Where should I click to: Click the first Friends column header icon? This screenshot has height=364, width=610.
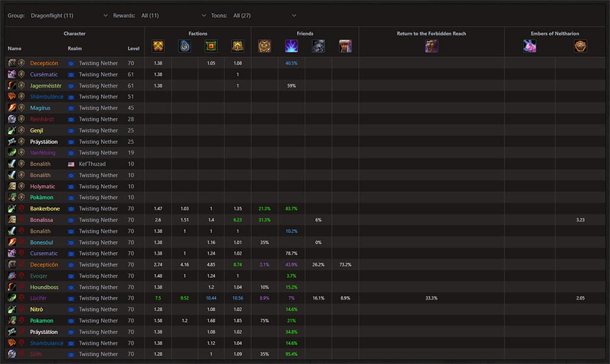(x=264, y=46)
